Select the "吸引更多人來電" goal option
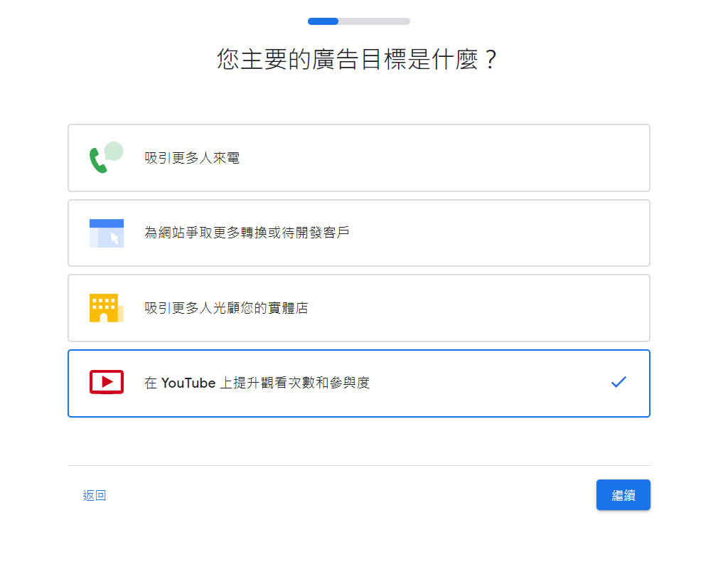 click(x=192, y=158)
